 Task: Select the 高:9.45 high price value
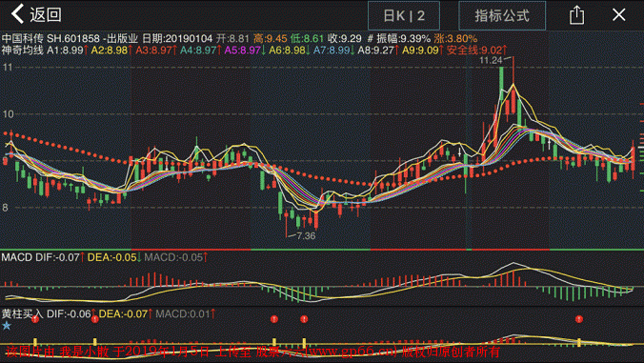click(270, 39)
